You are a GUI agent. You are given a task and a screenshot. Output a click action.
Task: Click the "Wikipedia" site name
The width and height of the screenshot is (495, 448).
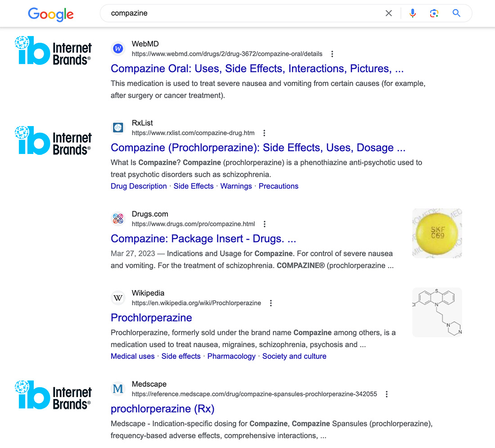(148, 293)
